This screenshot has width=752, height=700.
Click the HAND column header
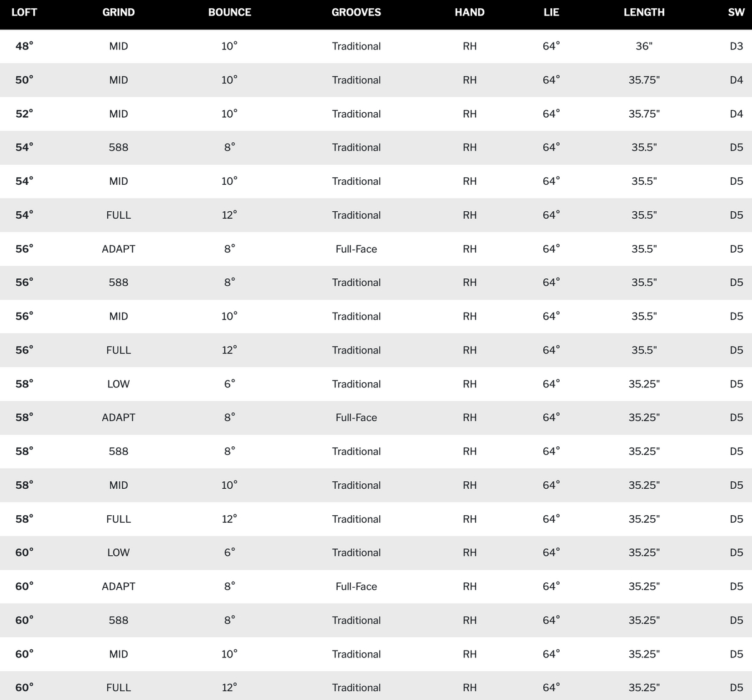click(x=469, y=13)
